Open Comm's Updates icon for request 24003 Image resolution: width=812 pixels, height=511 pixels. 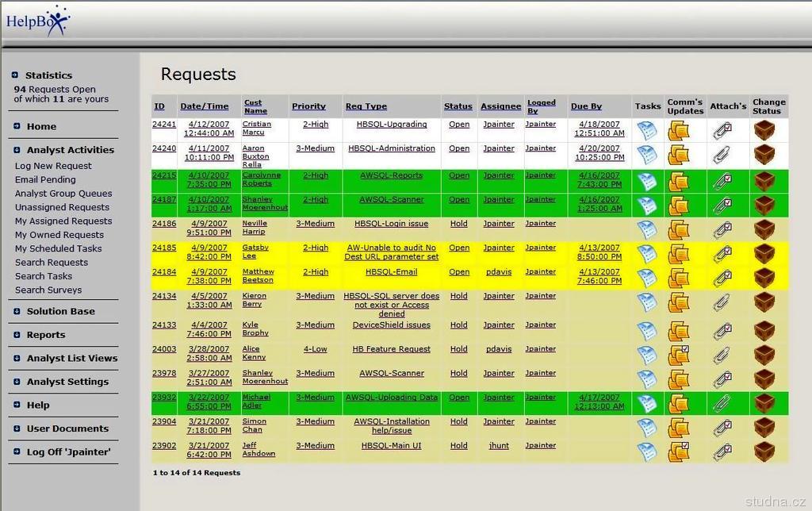(x=679, y=355)
